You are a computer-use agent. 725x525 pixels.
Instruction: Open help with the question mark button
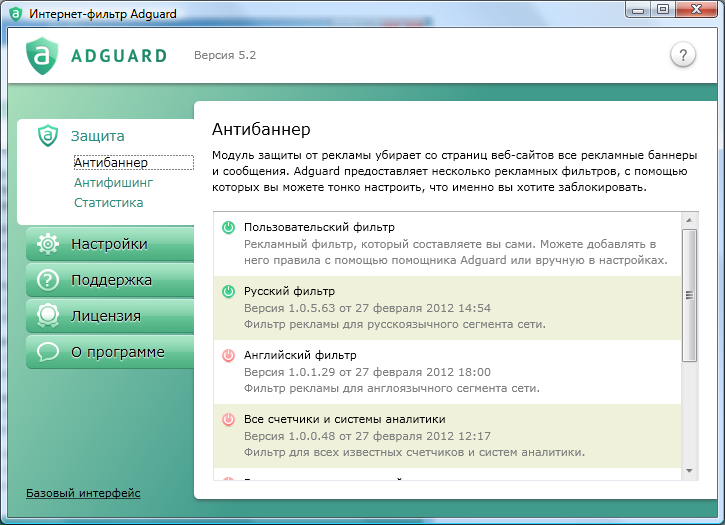[x=683, y=55]
